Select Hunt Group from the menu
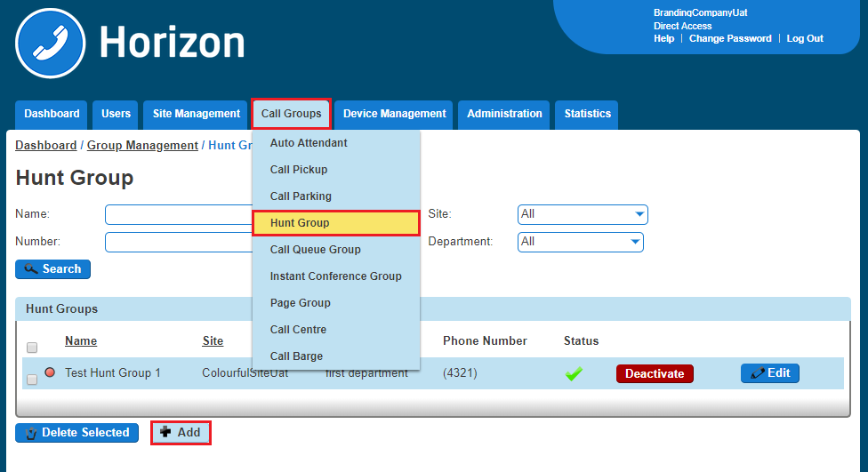 click(336, 223)
